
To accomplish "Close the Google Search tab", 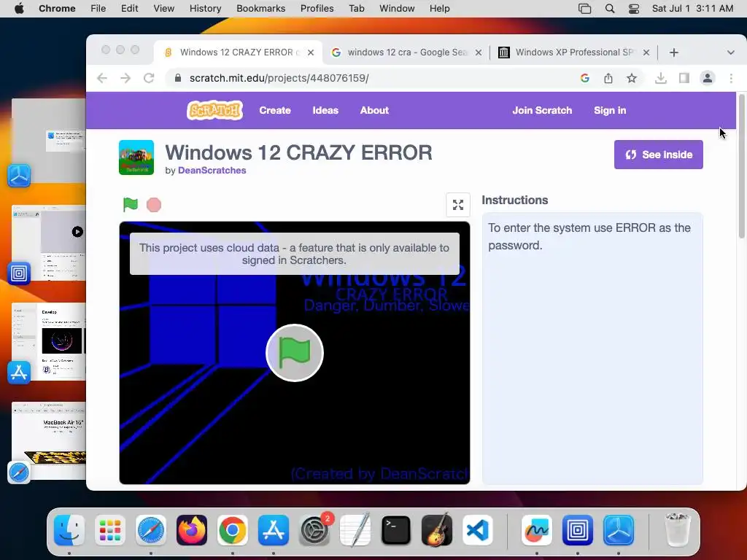I will click(x=479, y=52).
